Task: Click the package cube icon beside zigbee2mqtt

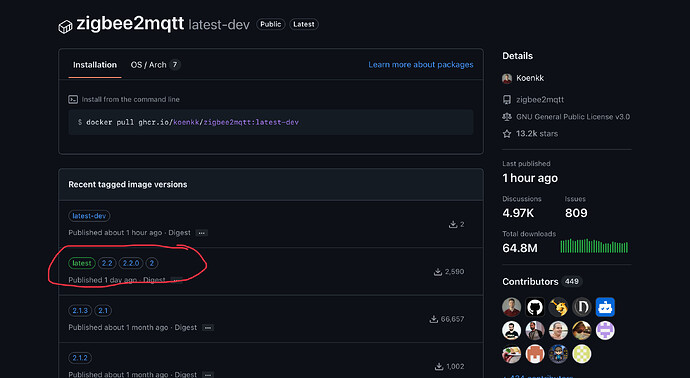Action: tap(65, 27)
